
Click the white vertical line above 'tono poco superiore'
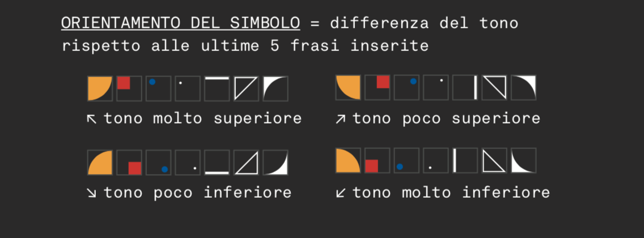(475, 88)
